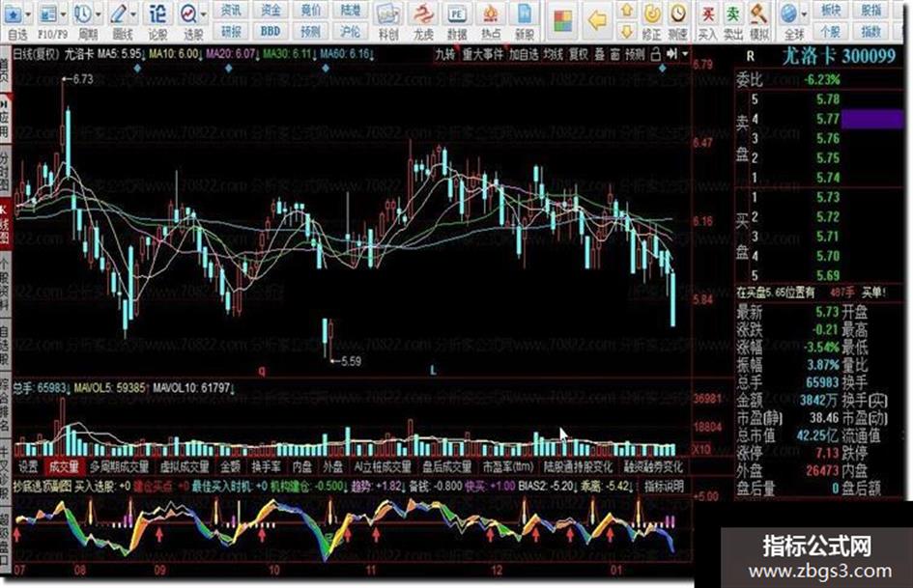Click the 指数 index button
Viewport: 913px width, 588px height.
[871, 30]
